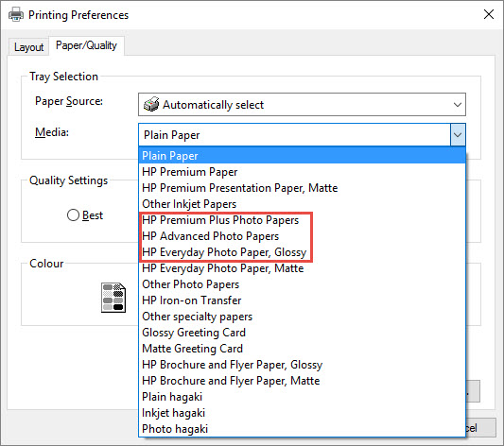Viewport: 504px width, 446px height.
Task: Pick Plain hagaki option
Action: (302, 397)
